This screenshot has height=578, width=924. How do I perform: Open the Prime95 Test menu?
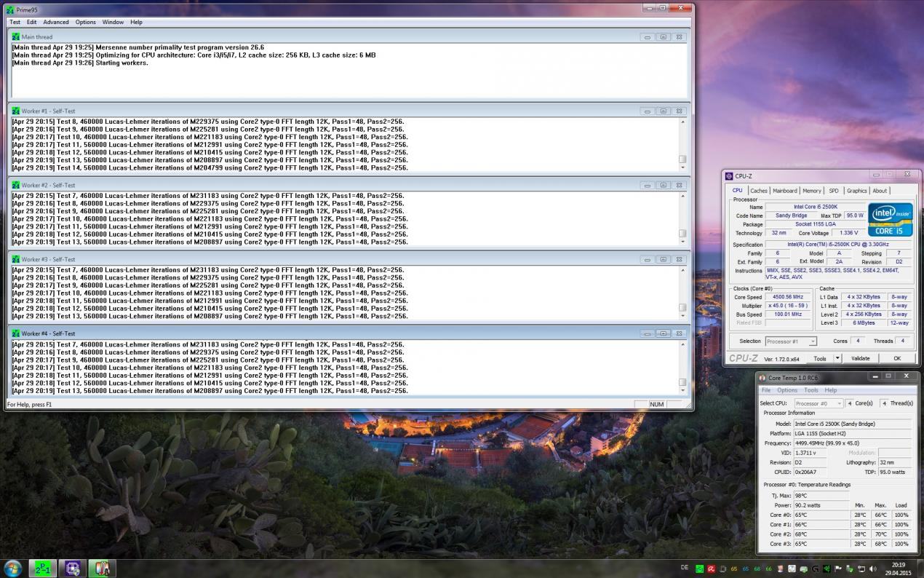tap(15, 22)
